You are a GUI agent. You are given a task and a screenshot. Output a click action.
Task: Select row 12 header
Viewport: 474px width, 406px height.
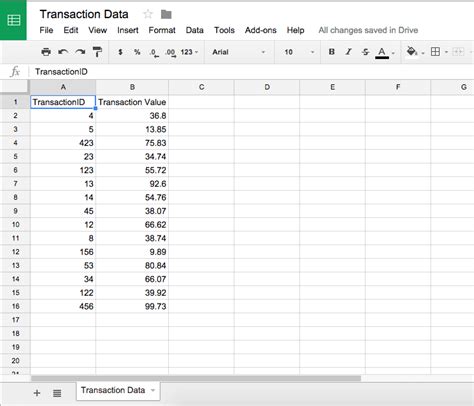click(15, 252)
